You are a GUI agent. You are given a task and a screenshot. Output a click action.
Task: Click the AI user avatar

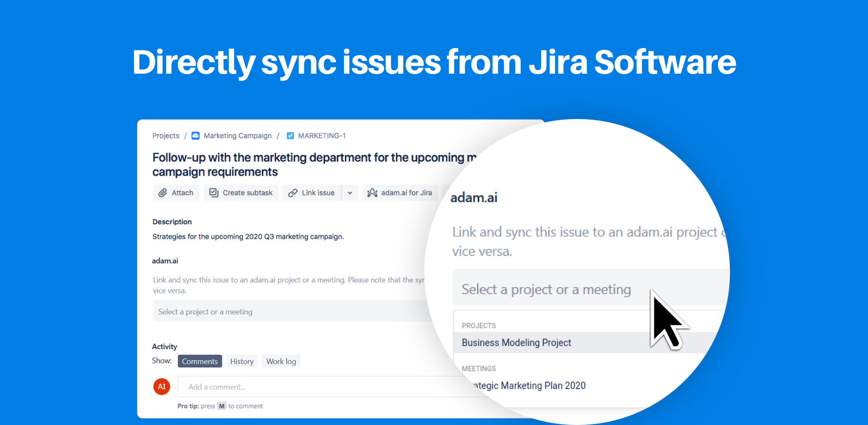click(x=162, y=386)
